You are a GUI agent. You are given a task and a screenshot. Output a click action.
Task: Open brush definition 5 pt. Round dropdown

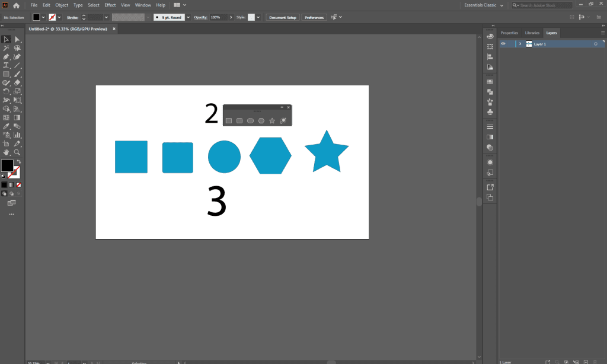(188, 17)
